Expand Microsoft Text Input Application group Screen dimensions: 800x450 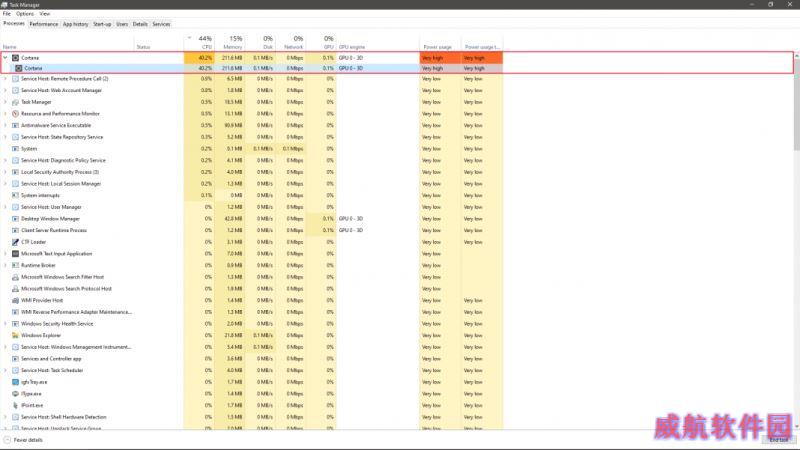click(6, 254)
